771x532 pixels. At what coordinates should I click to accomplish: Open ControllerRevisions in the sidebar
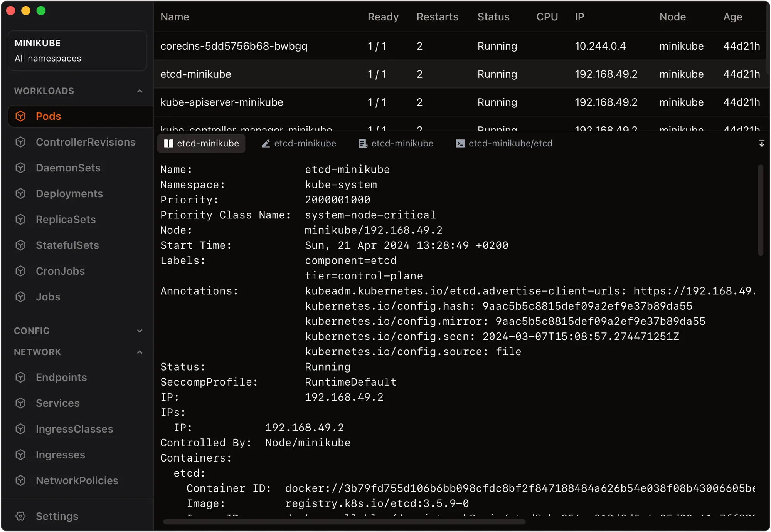click(81, 142)
